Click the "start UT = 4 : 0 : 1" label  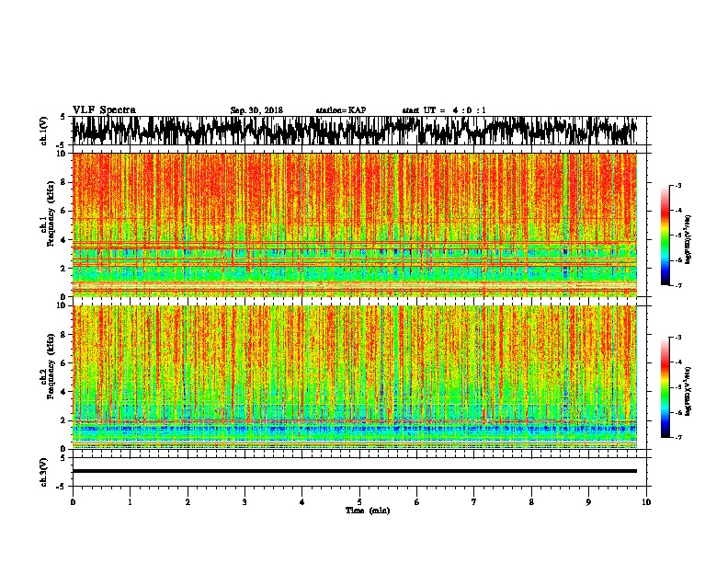click(x=443, y=110)
